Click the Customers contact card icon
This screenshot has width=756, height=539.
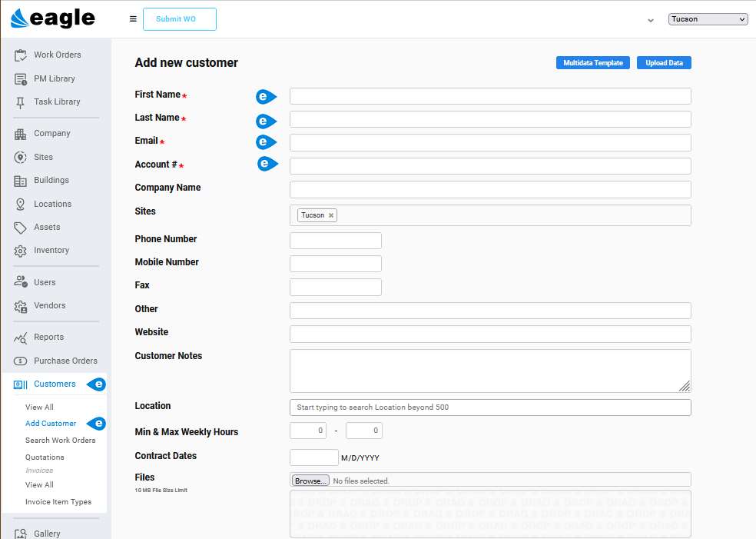pos(20,384)
